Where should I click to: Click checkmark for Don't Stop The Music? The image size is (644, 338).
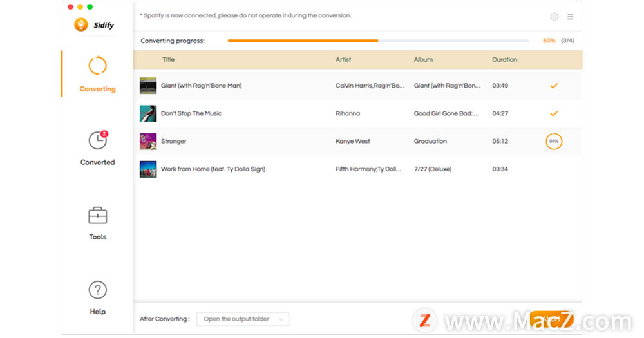[x=554, y=113]
